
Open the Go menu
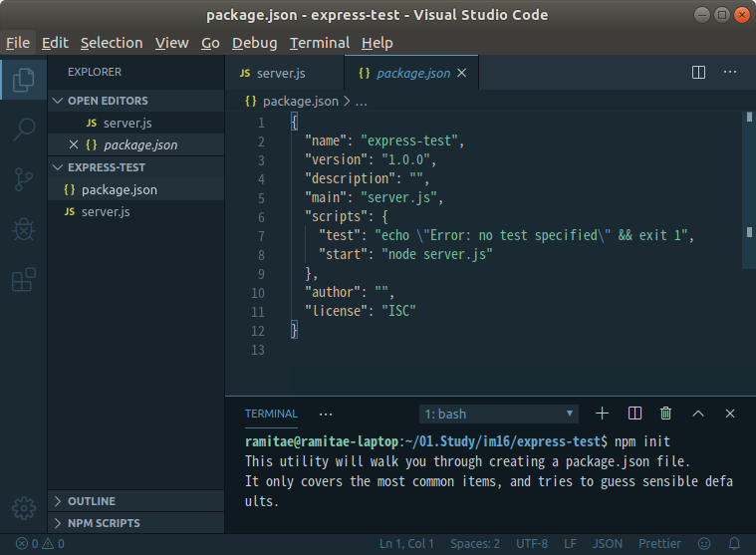click(x=210, y=43)
